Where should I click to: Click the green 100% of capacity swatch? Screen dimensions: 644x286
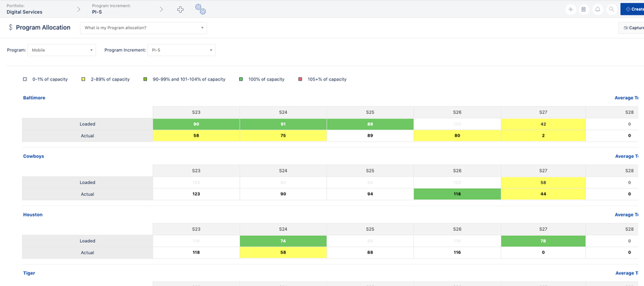pos(240,79)
